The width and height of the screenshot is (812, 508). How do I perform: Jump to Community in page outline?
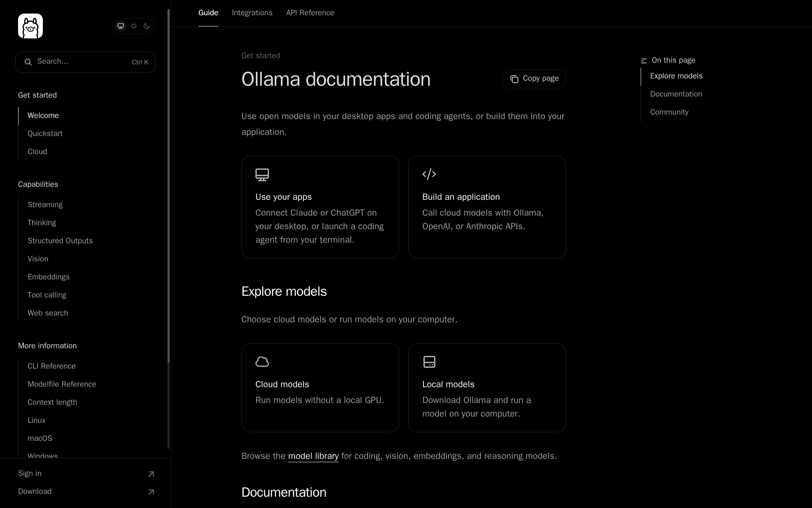(669, 112)
